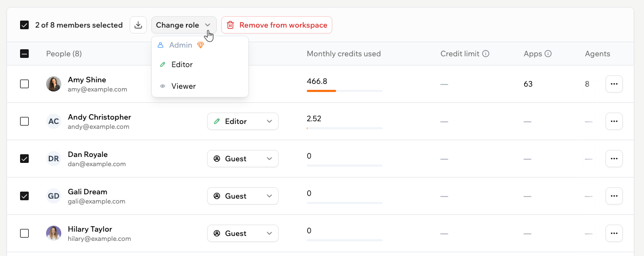Click the name Hilary Taylor
The width and height of the screenshot is (644, 256).
tap(90, 229)
